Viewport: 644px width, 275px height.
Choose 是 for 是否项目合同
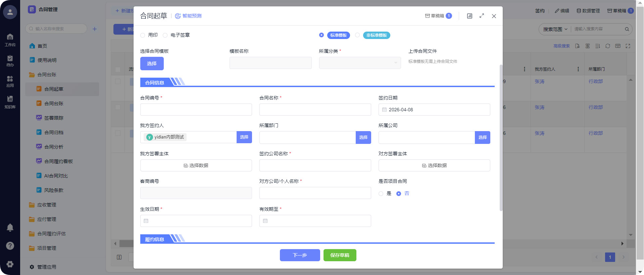(x=381, y=194)
